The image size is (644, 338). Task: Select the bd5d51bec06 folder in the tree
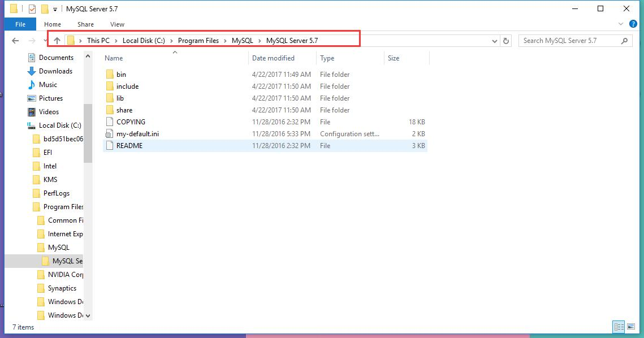click(x=63, y=139)
